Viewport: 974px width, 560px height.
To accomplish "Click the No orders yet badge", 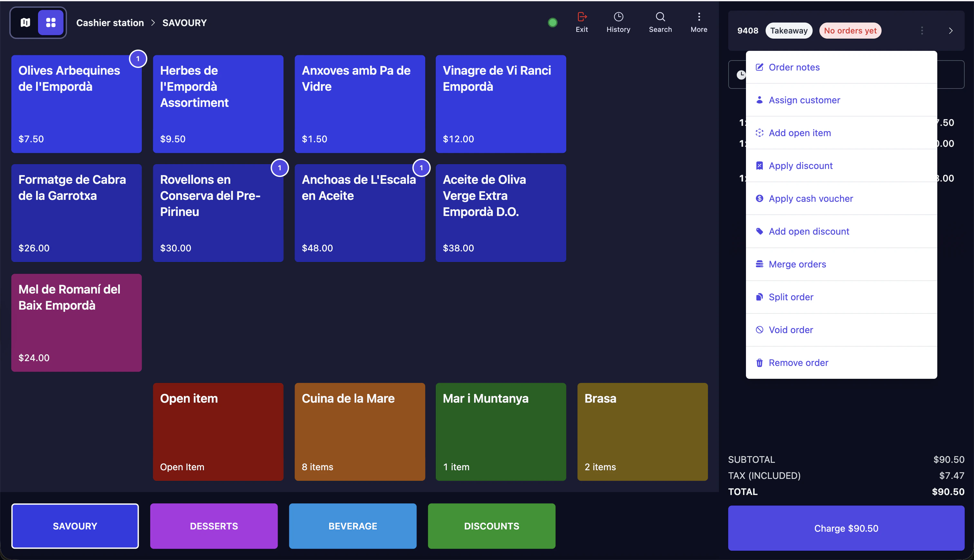I will [x=850, y=30].
